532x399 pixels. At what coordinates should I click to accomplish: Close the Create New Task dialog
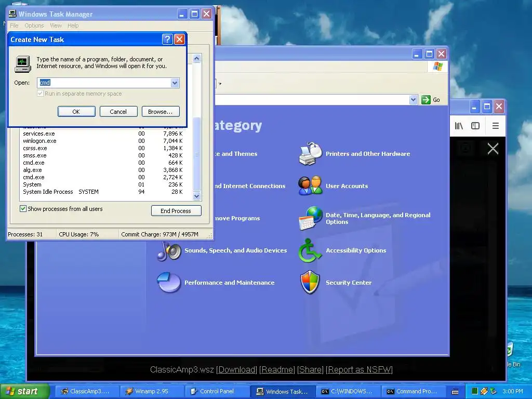click(x=179, y=39)
